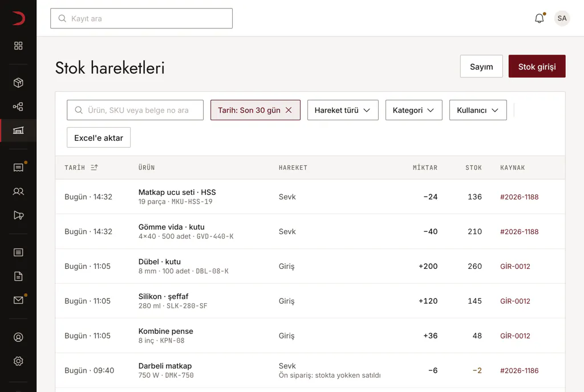Focus the 'Kayıt ara' search field

141,18
